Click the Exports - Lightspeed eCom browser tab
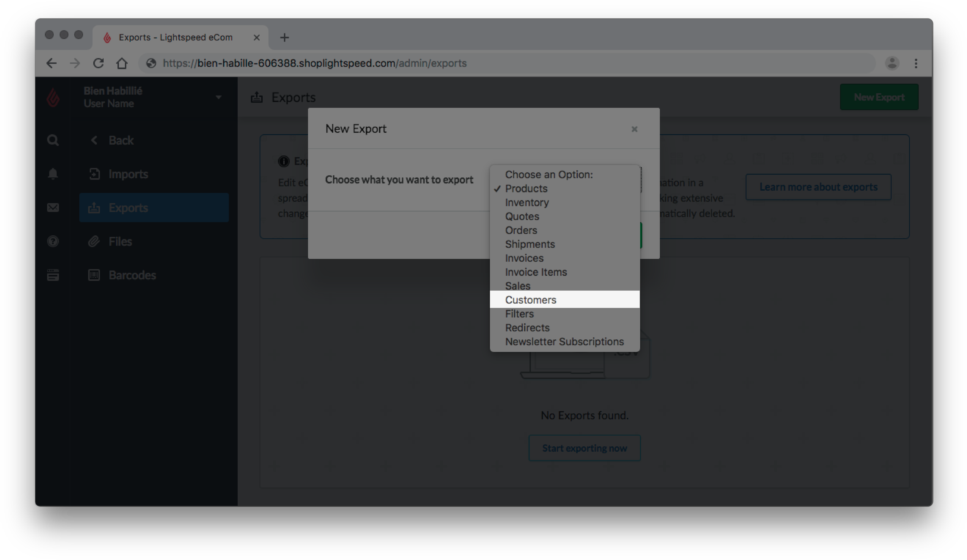The height and width of the screenshot is (560, 967). click(180, 38)
